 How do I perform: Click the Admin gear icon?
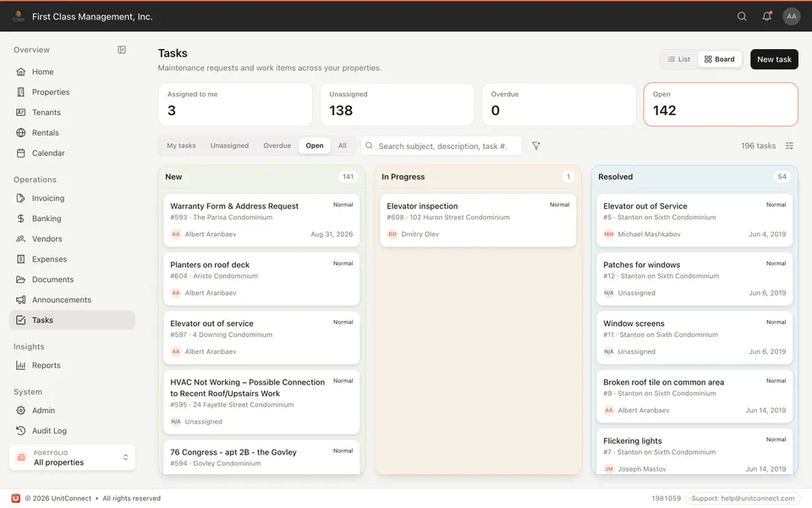(x=20, y=411)
